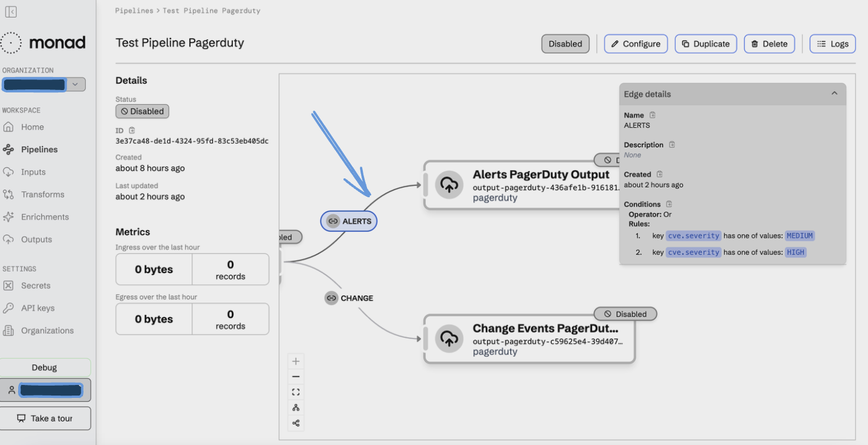Click the Configure button
Screen dimensions: 868x445
(x=635, y=44)
